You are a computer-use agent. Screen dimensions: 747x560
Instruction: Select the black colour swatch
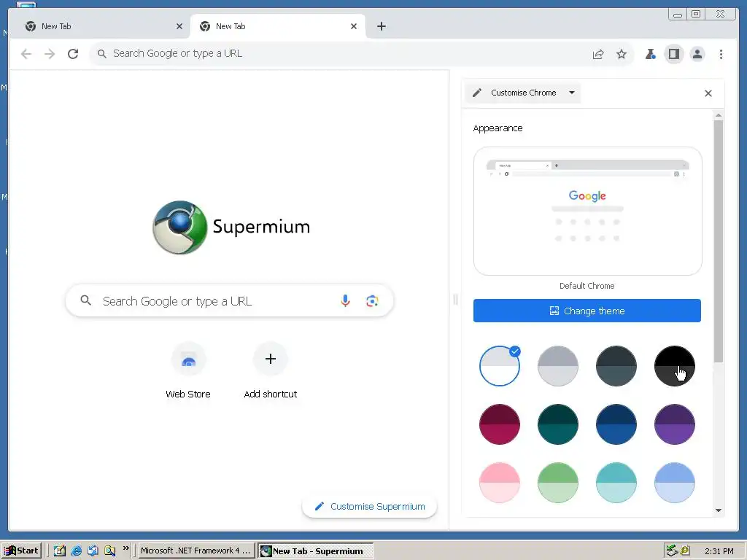coord(675,366)
